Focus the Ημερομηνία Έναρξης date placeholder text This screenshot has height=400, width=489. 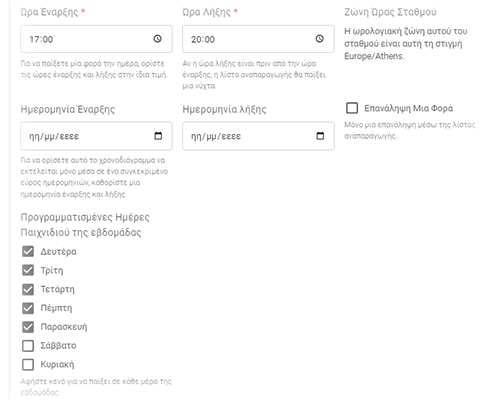54,136
